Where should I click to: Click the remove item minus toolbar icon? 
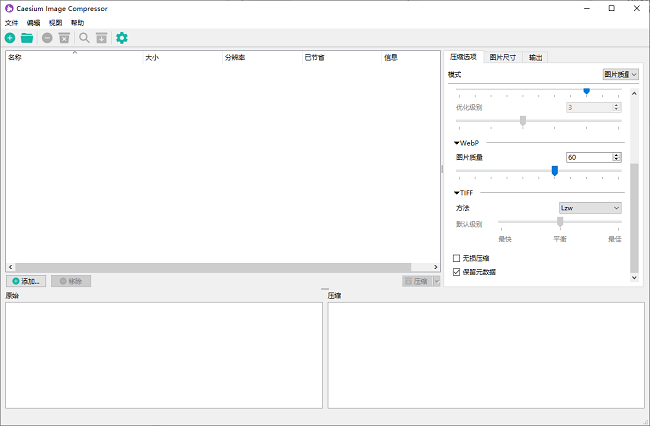point(47,38)
